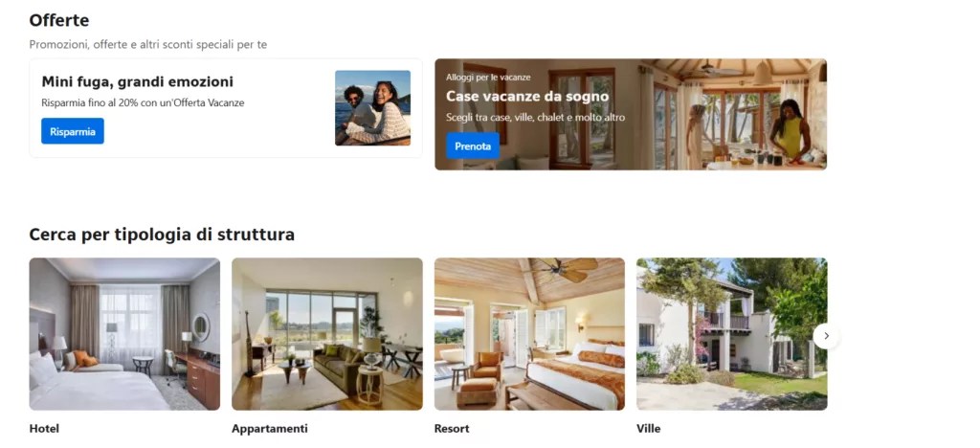Screen dimensions: 980x448
Task: Select the Appartamenti label
Action: (x=269, y=429)
